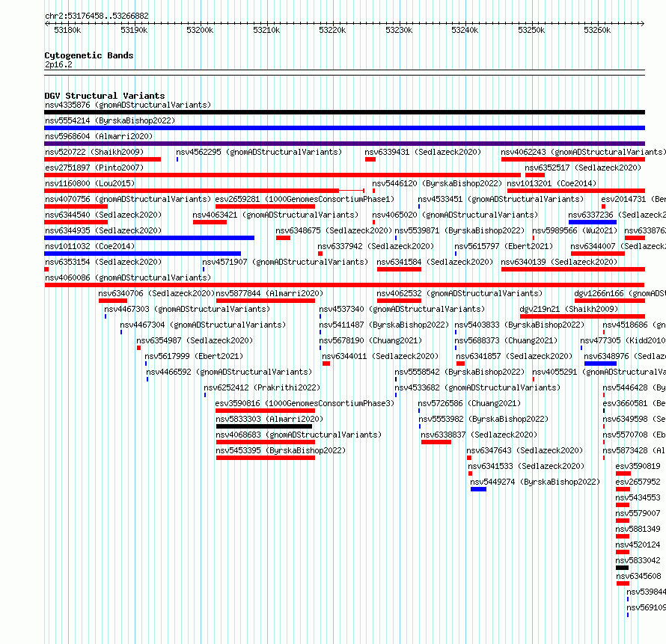Click nsv1013201 (Coe2014) label
Viewport: 666px width, 644px height.
tap(552, 183)
